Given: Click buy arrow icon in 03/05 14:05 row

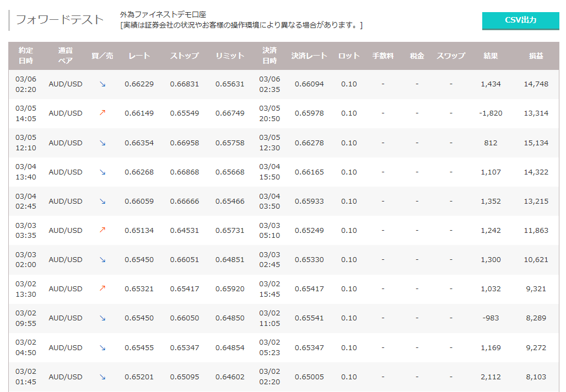Looking at the screenshot, I should coord(103,113).
